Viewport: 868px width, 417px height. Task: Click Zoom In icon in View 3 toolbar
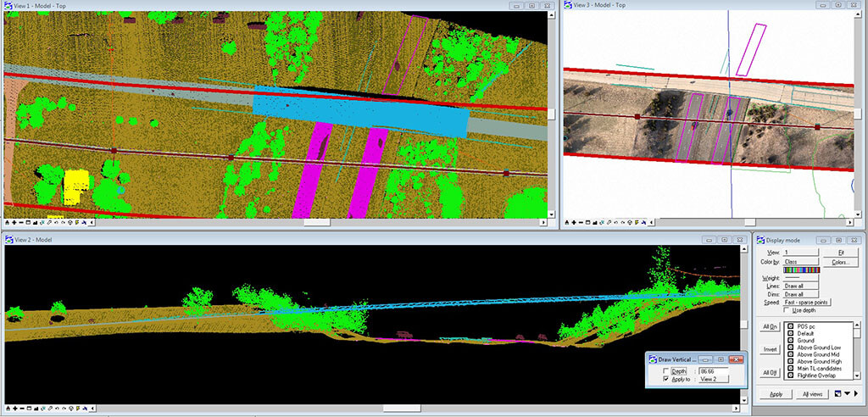[574, 223]
